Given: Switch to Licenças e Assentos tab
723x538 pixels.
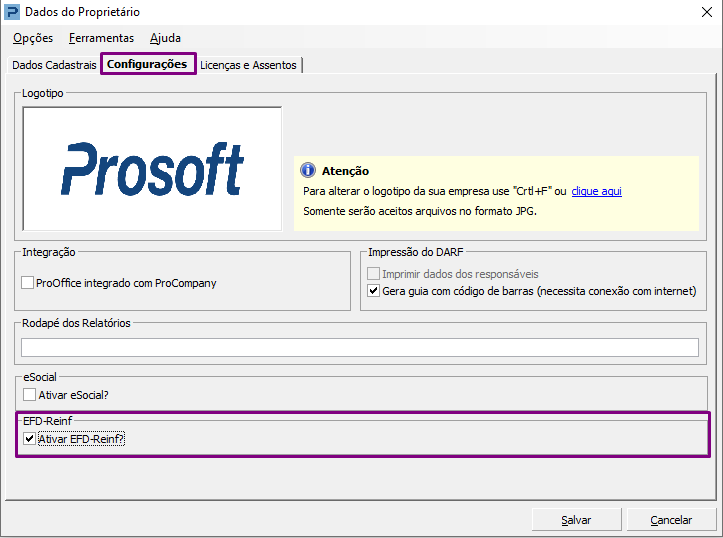Looking at the screenshot, I should [x=248, y=65].
